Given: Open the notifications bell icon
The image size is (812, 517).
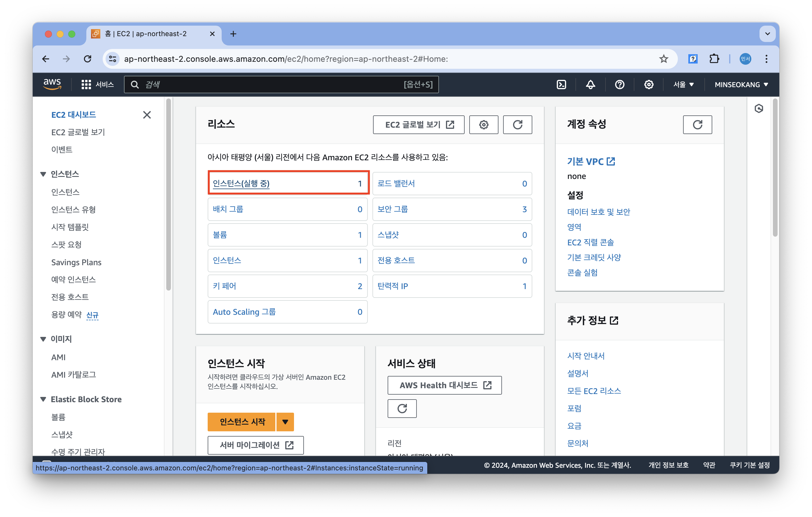Looking at the screenshot, I should 590,85.
